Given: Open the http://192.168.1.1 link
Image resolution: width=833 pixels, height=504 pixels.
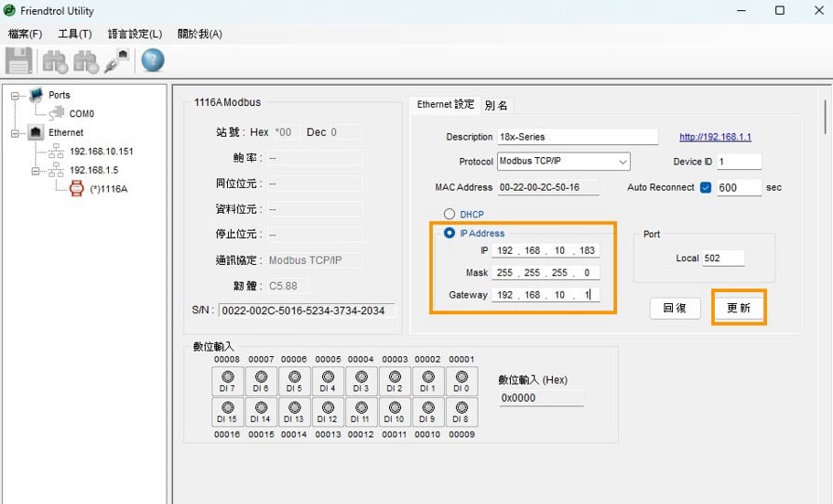Looking at the screenshot, I should click(x=715, y=137).
